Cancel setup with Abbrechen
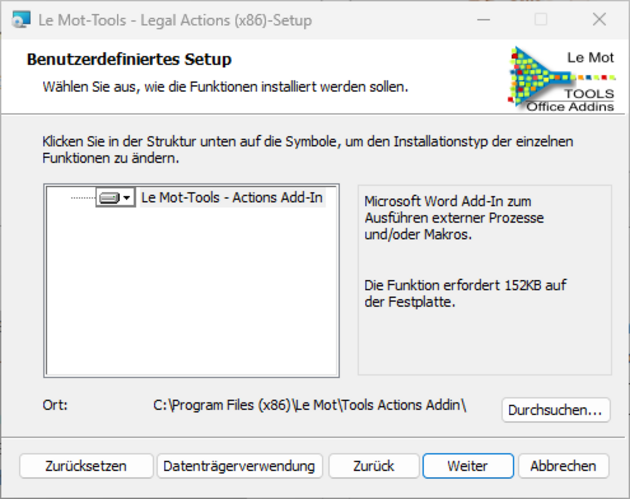Image resolution: width=630 pixels, height=499 pixels. tap(563, 466)
